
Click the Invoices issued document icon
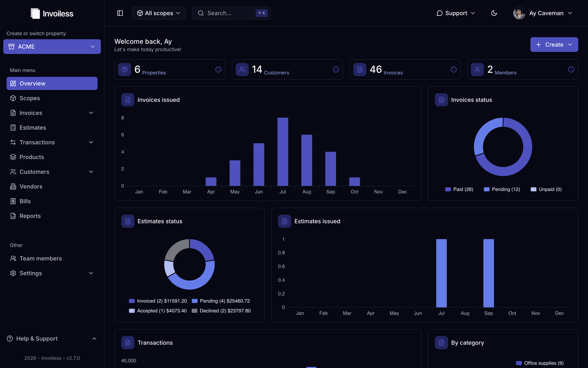click(128, 100)
